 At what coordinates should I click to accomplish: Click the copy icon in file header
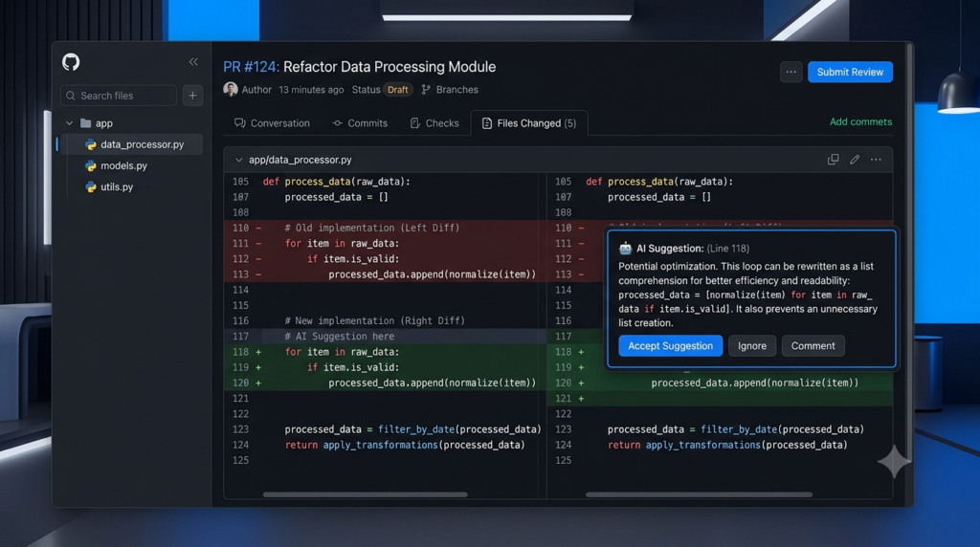tap(834, 160)
